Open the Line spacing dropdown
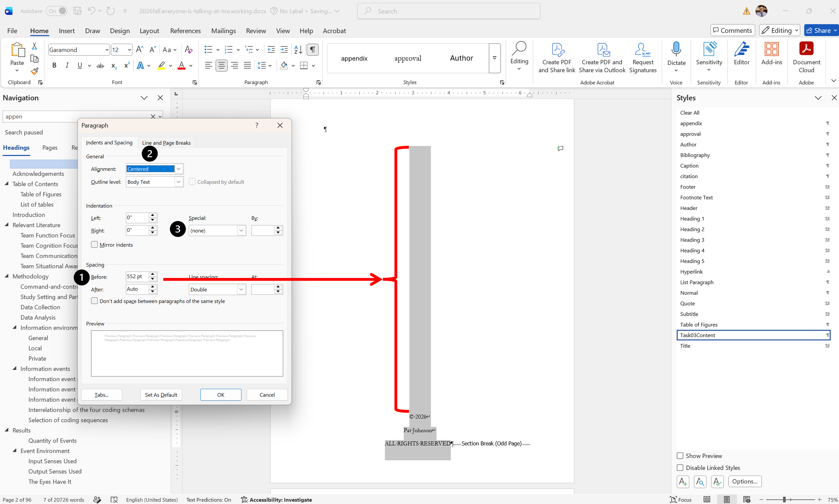The image size is (839, 504). pos(241,289)
